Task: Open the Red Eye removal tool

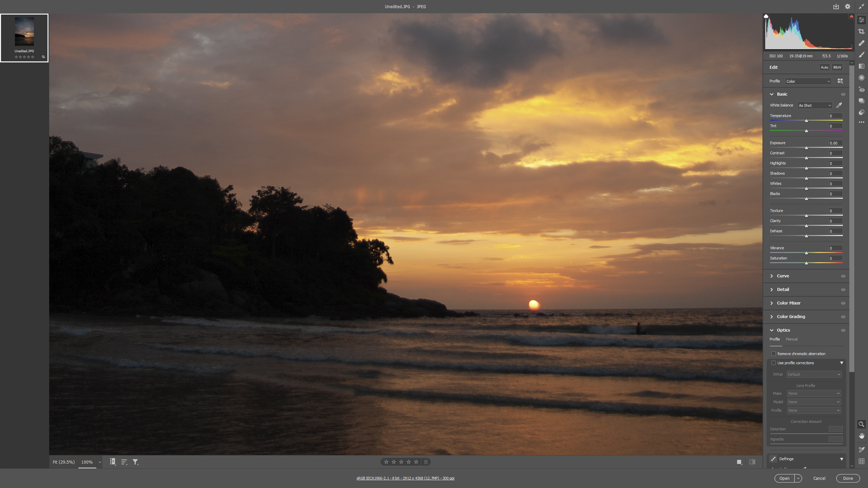Action: click(861, 90)
